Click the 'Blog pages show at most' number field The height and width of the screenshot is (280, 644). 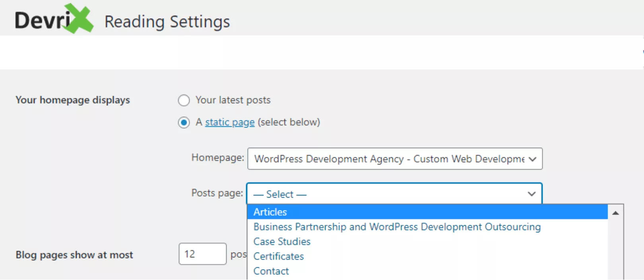203,254
